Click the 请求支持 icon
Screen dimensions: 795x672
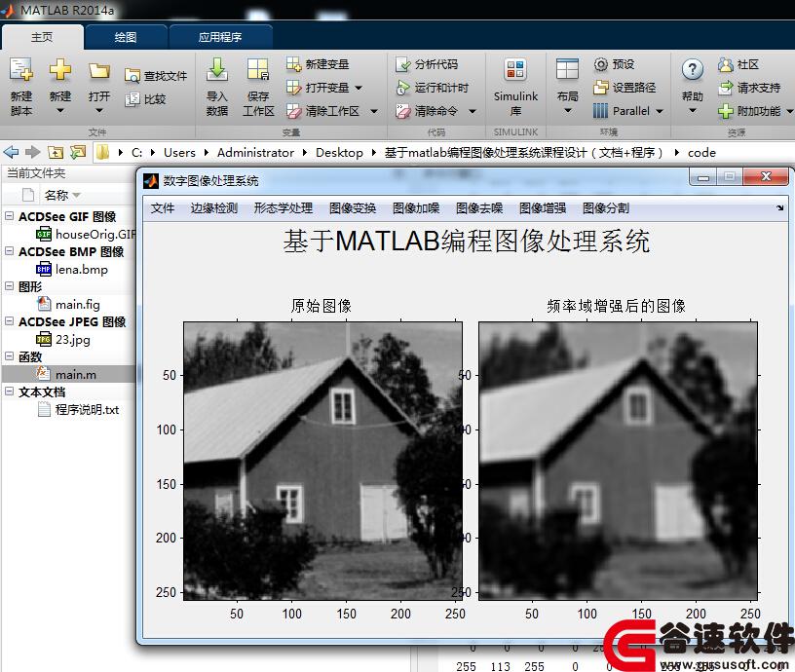tap(726, 88)
